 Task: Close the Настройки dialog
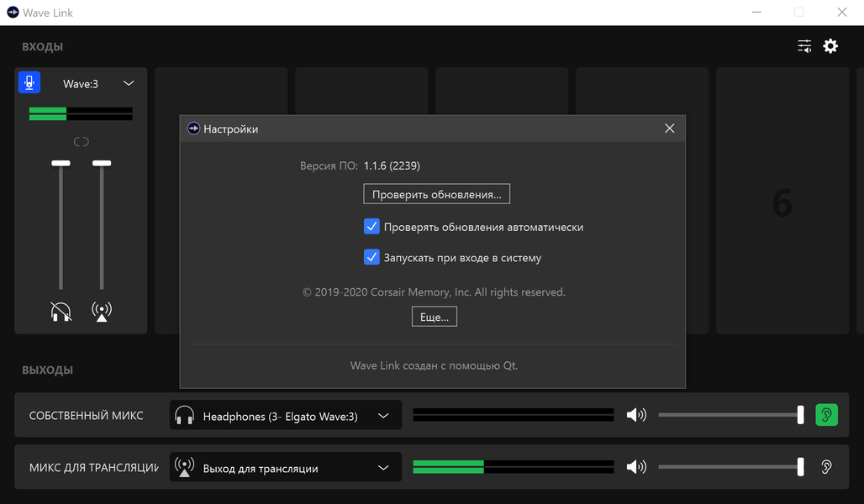(670, 129)
